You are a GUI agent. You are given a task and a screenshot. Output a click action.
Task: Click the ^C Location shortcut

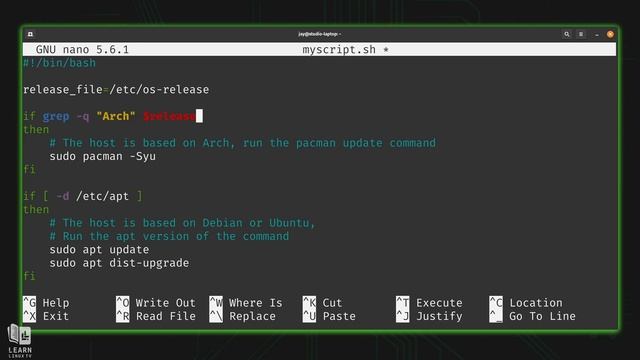click(x=526, y=303)
